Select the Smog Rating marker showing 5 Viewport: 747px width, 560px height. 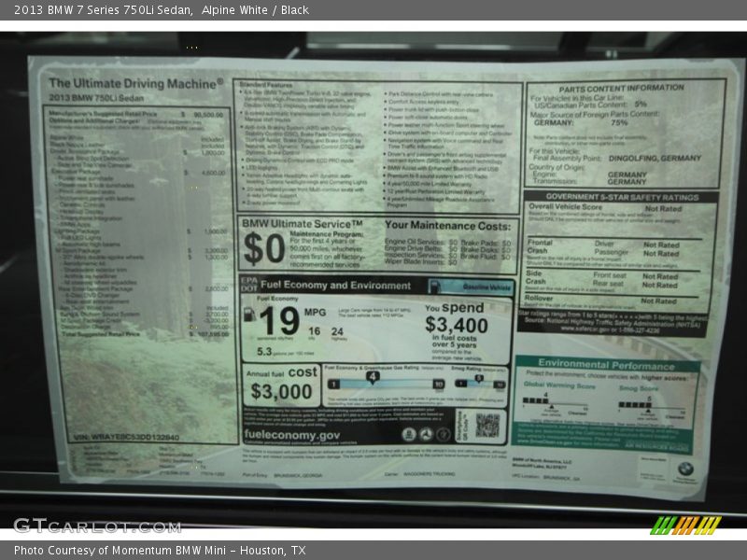pyautogui.click(x=479, y=379)
